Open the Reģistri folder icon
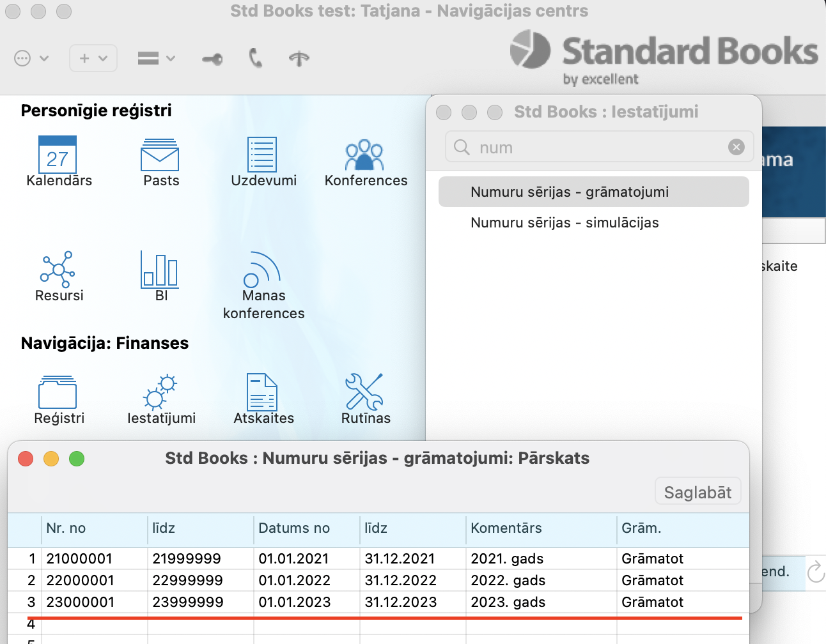 pyautogui.click(x=58, y=392)
